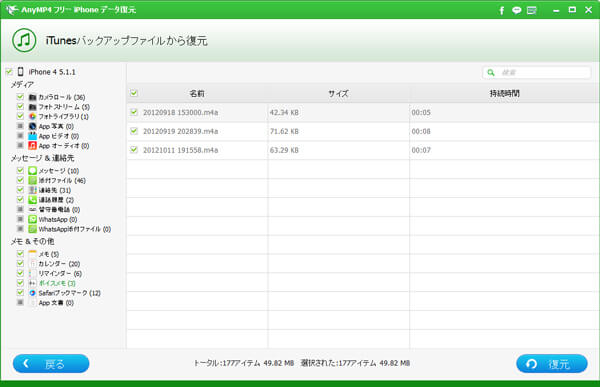The height and width of the screenshot is (387, 600).
Task: Click the 71.62 KB size cell
Action: [x=284, y=131]
